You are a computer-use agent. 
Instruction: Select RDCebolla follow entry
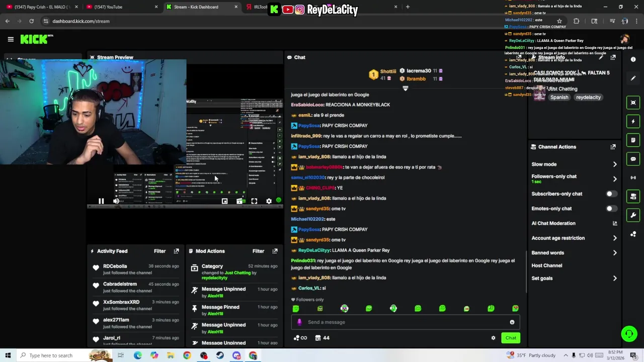[135, 269]
